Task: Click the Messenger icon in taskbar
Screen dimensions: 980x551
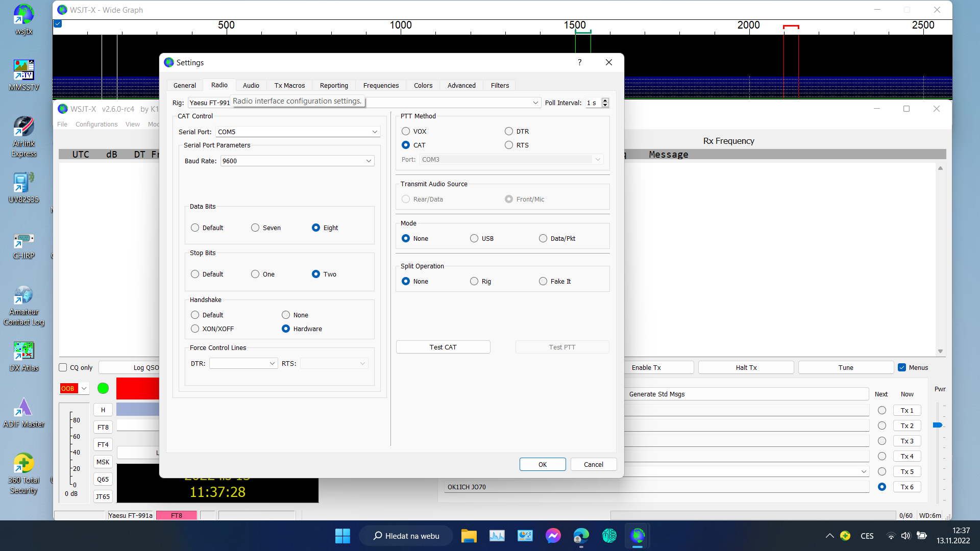Action: [x=553, y=536]
